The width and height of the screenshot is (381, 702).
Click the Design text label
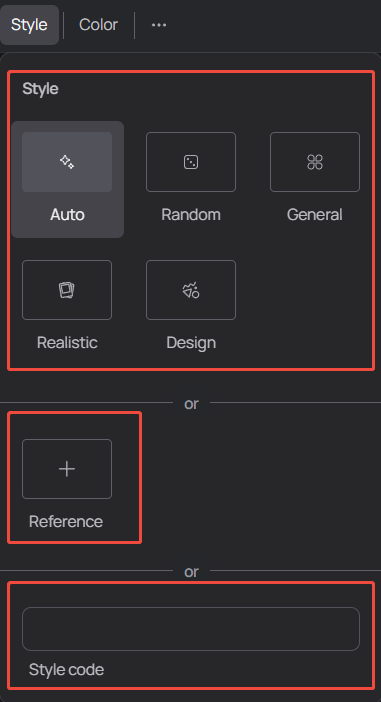pyautogui.click(x=191, y=342)
